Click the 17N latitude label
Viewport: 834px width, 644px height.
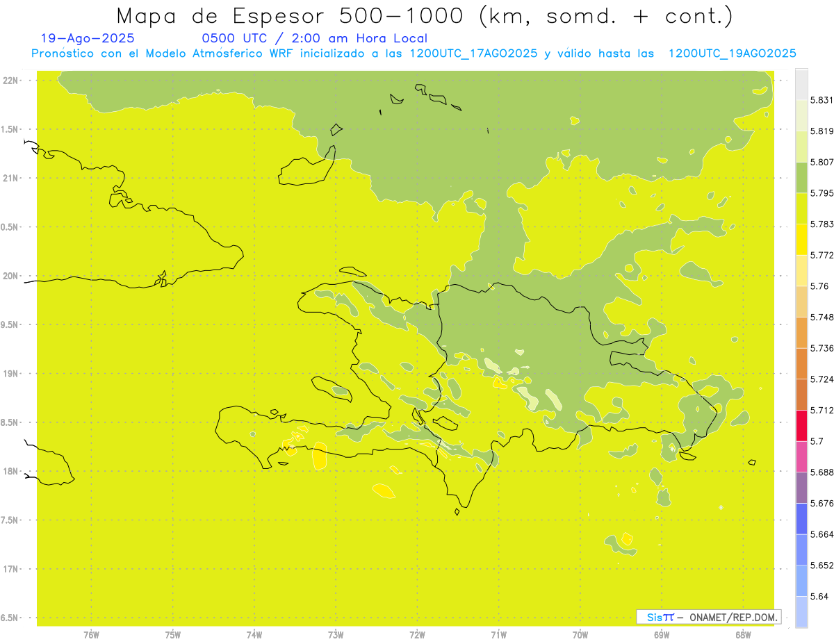click(11, 569)
